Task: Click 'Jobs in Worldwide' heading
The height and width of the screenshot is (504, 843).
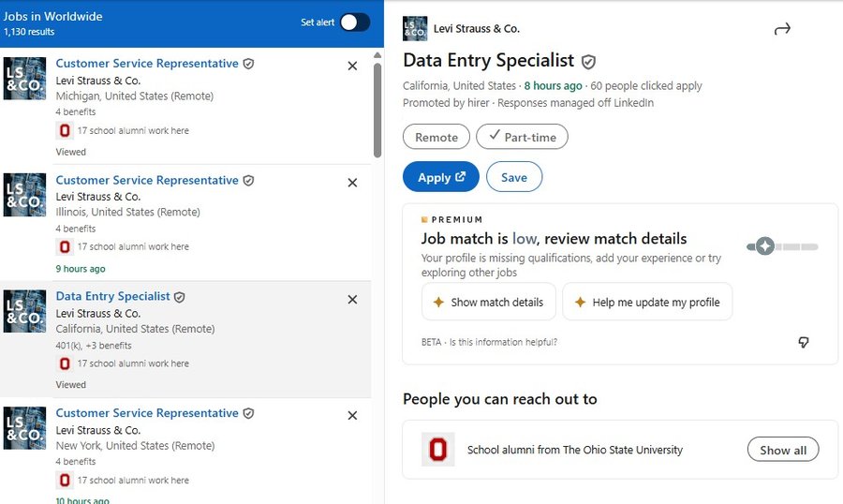Action: pyautogui.click(x=52, y=16)
